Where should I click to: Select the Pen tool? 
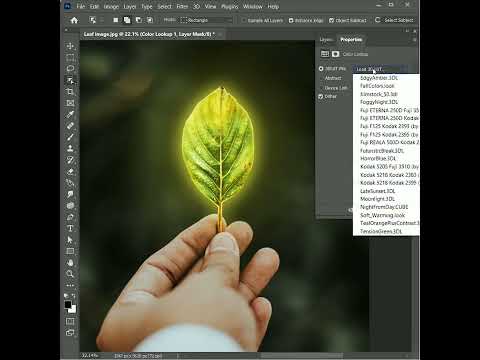click(70, 217)
